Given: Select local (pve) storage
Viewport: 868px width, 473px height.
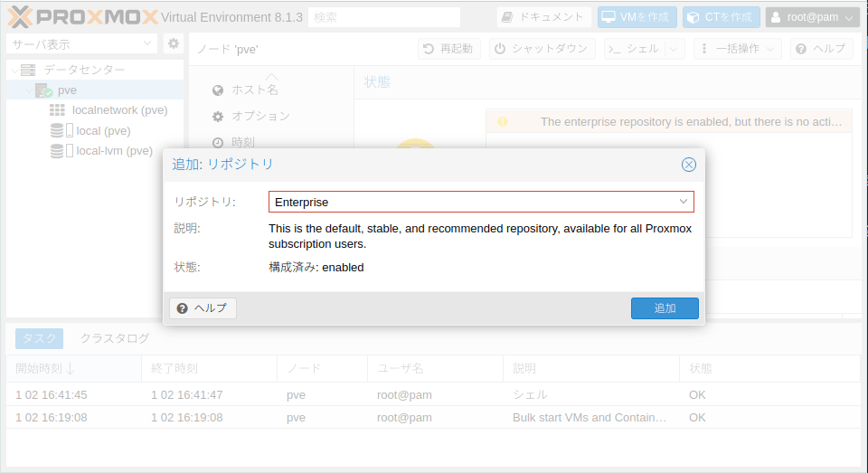Looking at the screenshot, I should point(103,131).
